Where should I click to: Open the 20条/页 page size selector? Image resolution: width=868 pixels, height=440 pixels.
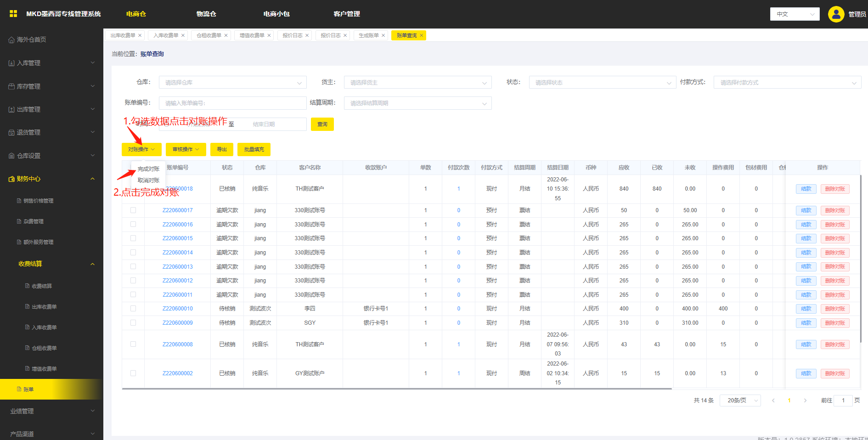tap(740, 401)
